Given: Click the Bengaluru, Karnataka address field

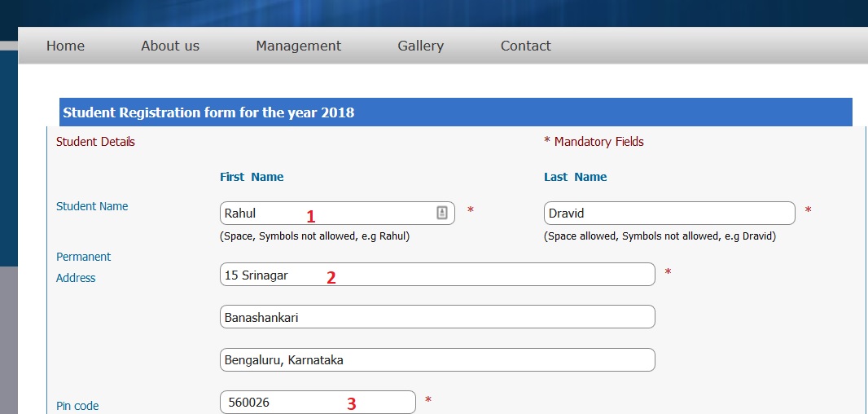Looking at the screenshot, I should coord(436,360).
